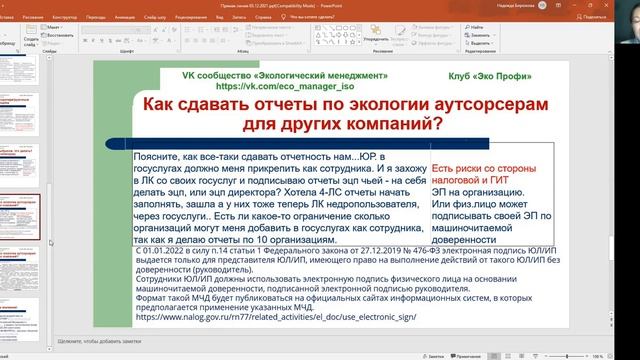640x360 pixels.
Task: Open the Выделить dropdown
Action: (x=479, y=43)
